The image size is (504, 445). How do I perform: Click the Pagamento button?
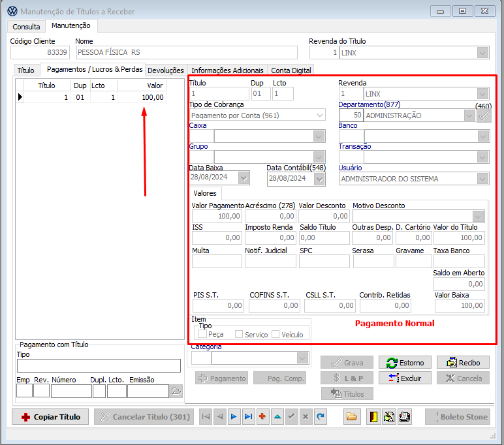(222, 378)
